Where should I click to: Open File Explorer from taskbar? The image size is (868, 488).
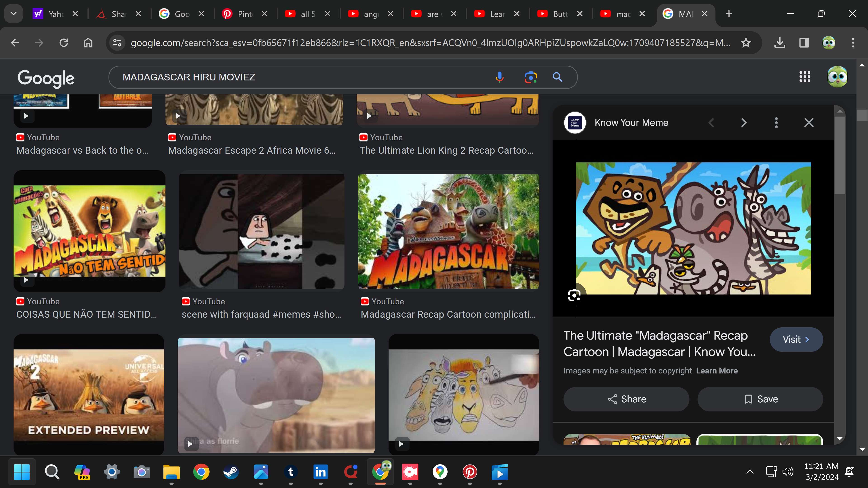(x=171, y=472)
